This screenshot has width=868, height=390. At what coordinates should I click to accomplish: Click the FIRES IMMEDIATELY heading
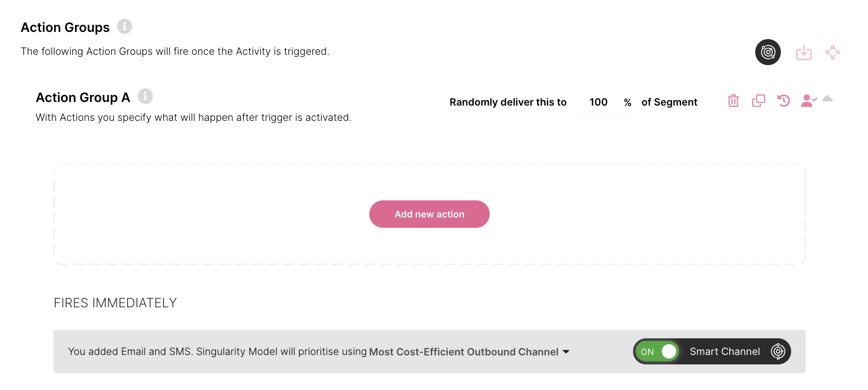coord(115,303)
